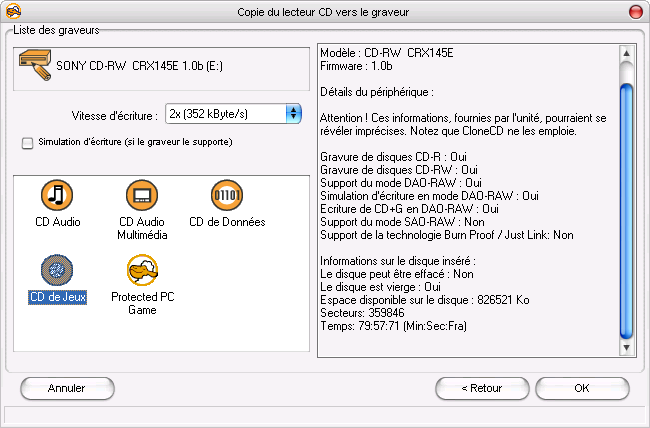
Task: Click 'Détails du périphérique :' heading
Action: coord(377,92)
